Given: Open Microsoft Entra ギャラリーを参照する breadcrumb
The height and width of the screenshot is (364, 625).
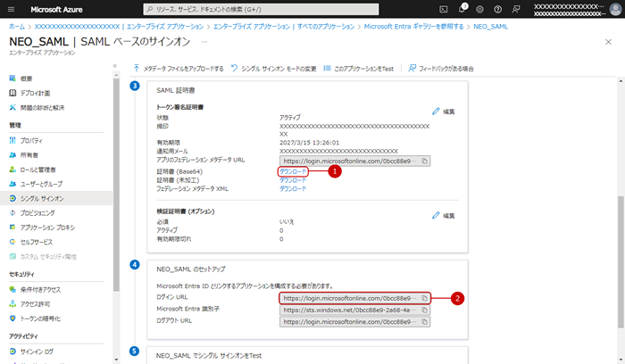Looking at the screenshot, I should (413, 27).
